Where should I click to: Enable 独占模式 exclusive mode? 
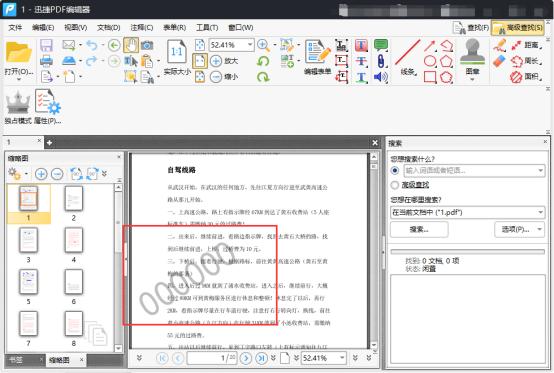(x=18, y=108)
